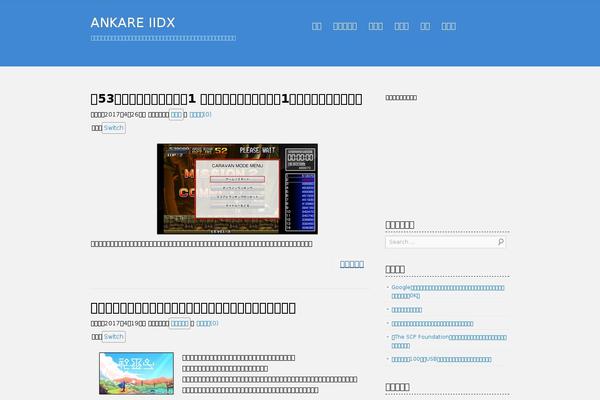Open the recent post link starting with Google
Image resolution: width=600 pixels, height=400 pixels.
[x=448, y=291]
